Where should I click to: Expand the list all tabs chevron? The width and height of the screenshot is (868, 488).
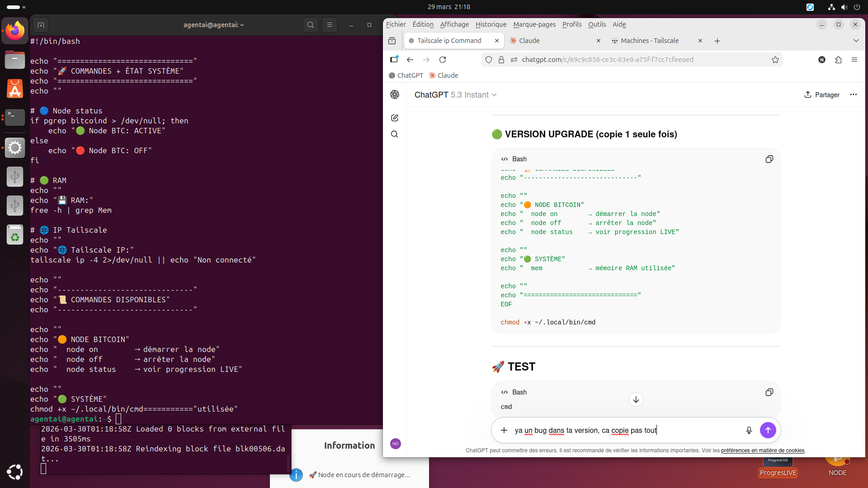click(x=856, y=41)
